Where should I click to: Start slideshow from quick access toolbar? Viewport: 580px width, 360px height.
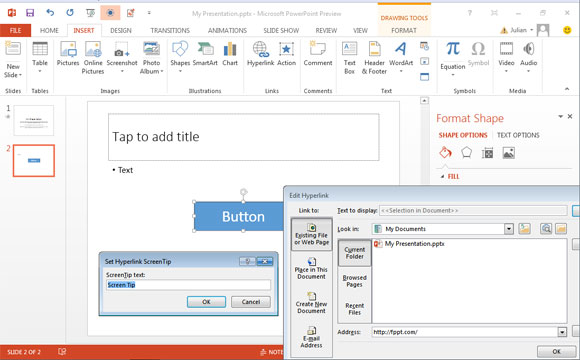(x=90, y=13)
